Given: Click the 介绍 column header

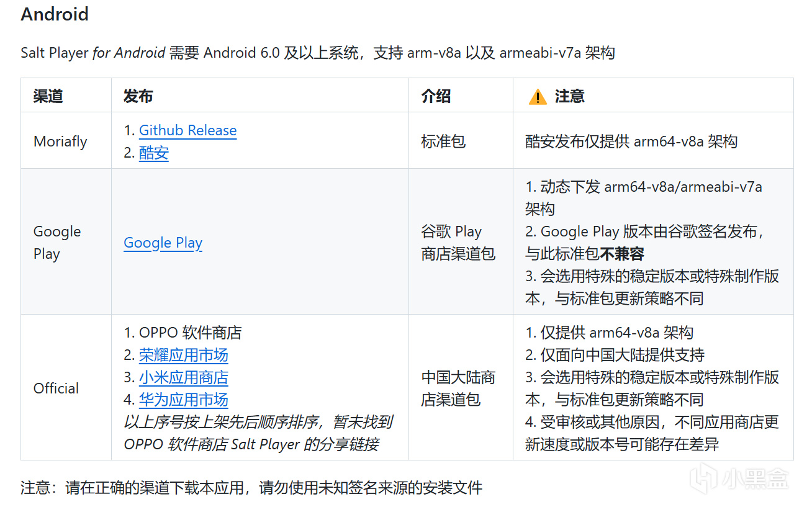Looking at the screenshot, I should (436, 96).
